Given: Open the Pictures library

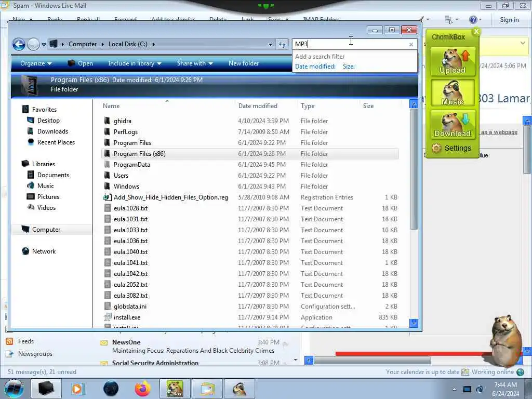Looking at the screenshot, I should coord(48,197).
